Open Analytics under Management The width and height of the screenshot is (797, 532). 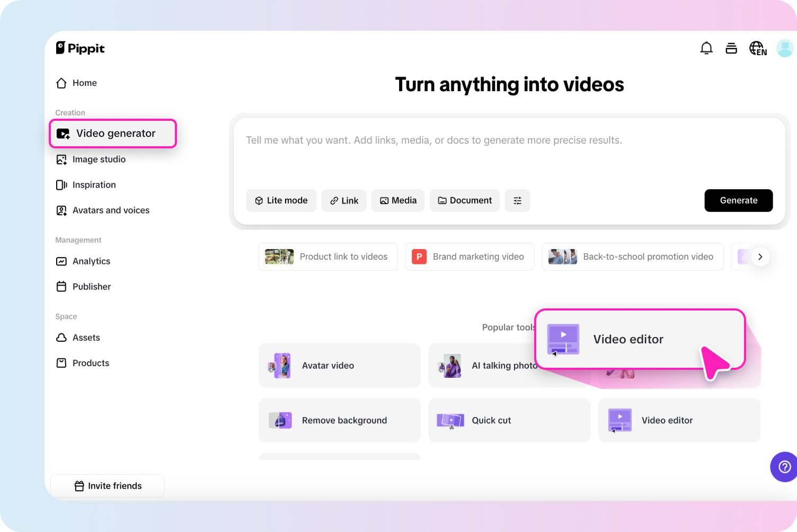pyautogui.click(x=91, y=261)
